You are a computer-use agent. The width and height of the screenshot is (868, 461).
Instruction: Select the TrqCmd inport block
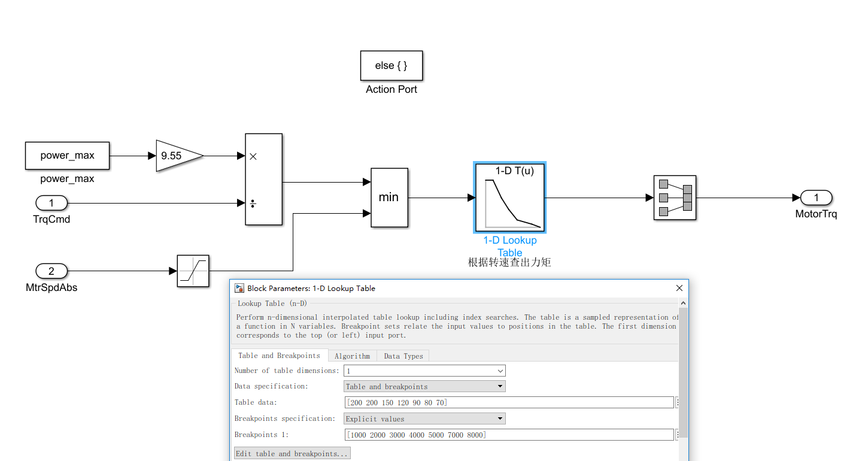pyautogui.click(x=51, y=203)
